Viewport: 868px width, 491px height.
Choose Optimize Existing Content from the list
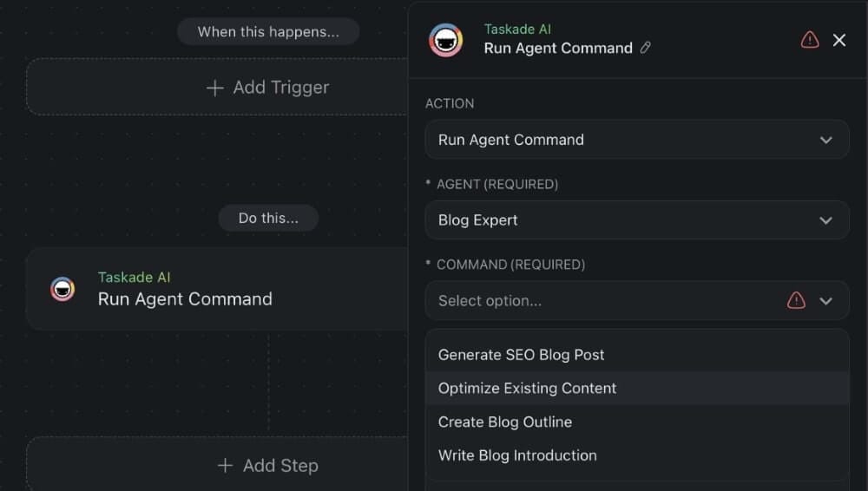tap(527, 389)
